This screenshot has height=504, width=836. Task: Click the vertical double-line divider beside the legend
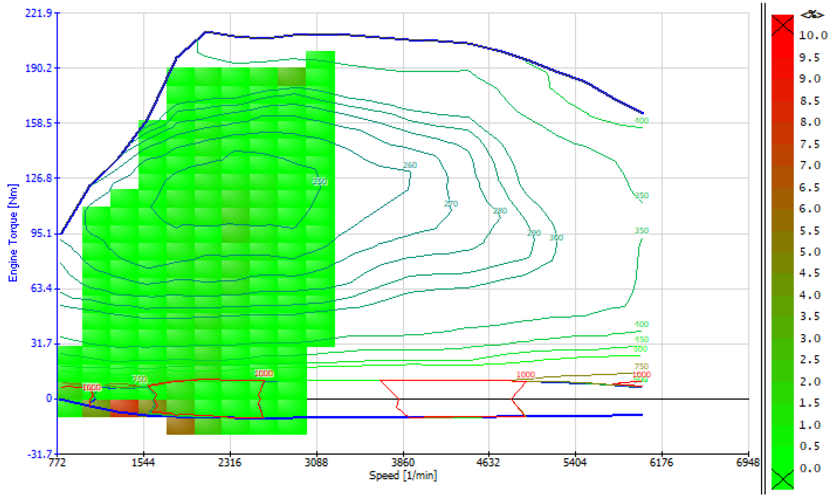point(763,247)
